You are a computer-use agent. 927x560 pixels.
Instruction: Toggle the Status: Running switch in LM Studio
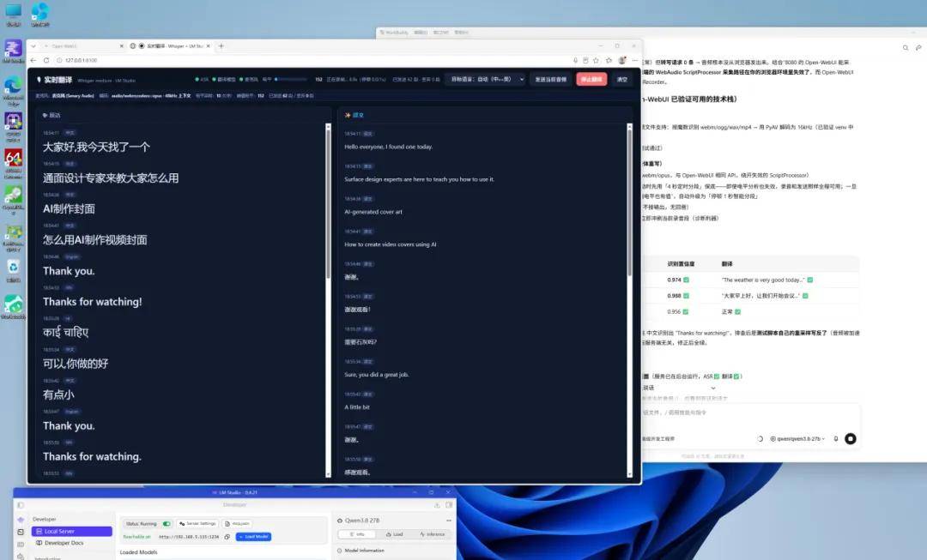tap(167, 523)
